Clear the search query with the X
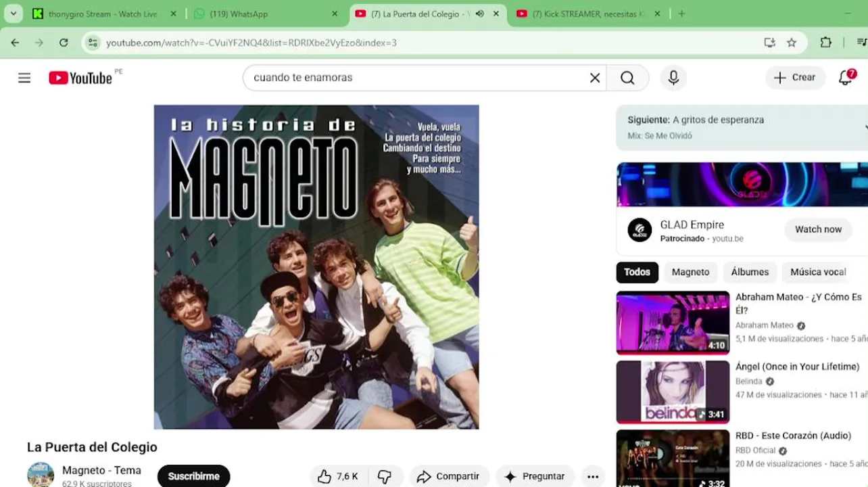This screenshot has width=868, height=487. (x=595, y=78)
